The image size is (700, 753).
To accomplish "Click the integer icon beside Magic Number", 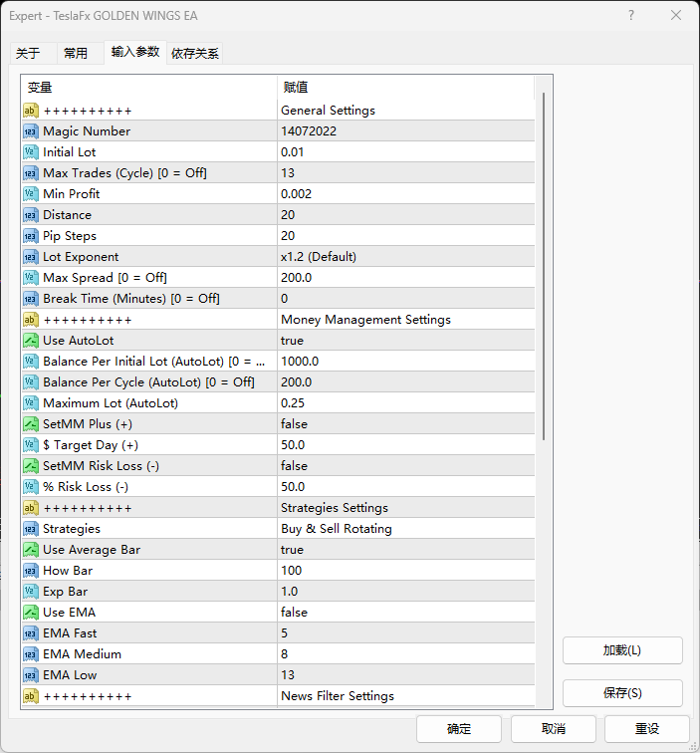I will [30, 131].
